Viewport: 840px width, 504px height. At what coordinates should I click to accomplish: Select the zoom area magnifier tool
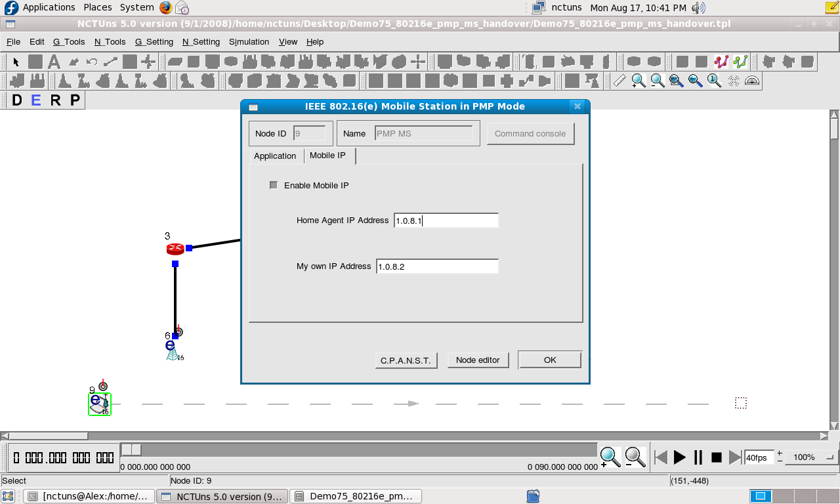click(677, 81)
